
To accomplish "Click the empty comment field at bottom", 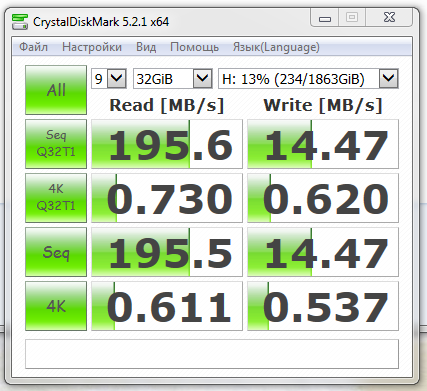I will click(212, 354).
